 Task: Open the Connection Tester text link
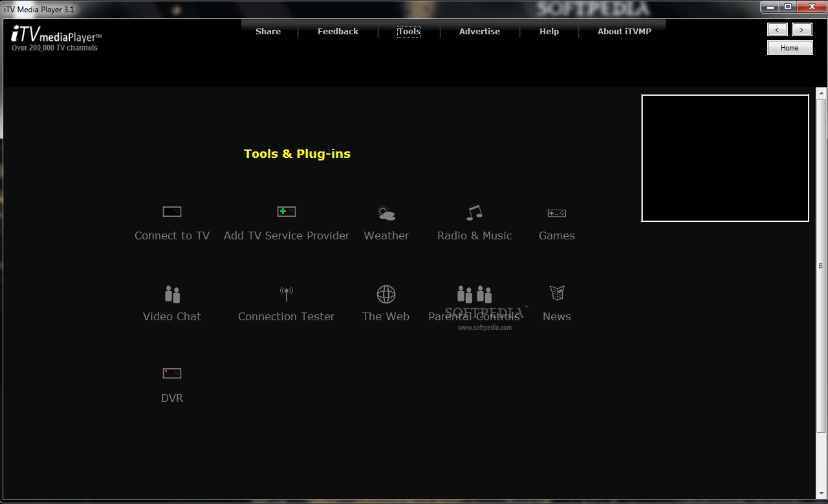tap(287, 316)
